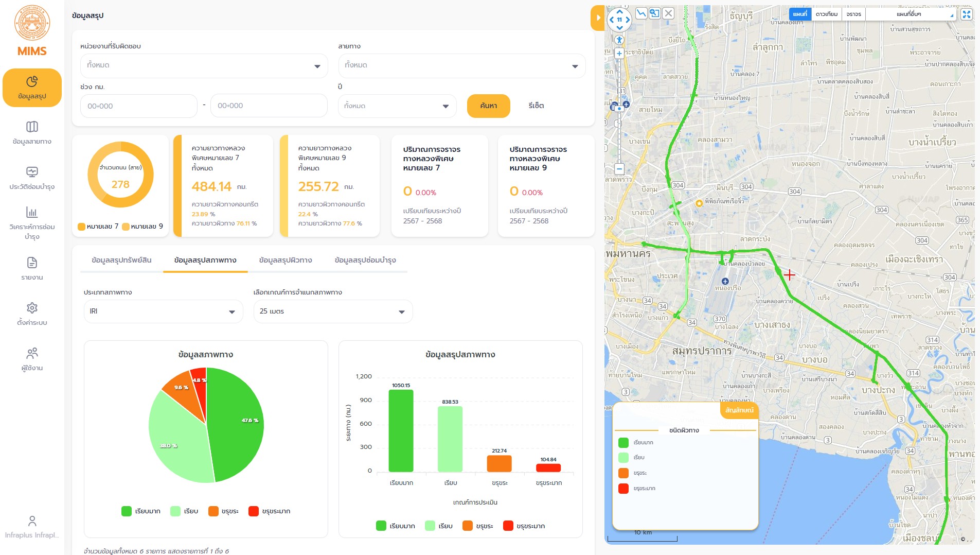Enter map fullscreen mode
Image resolution: width=980 pixels, height=555 pixels.
click(x=967, y=14)
